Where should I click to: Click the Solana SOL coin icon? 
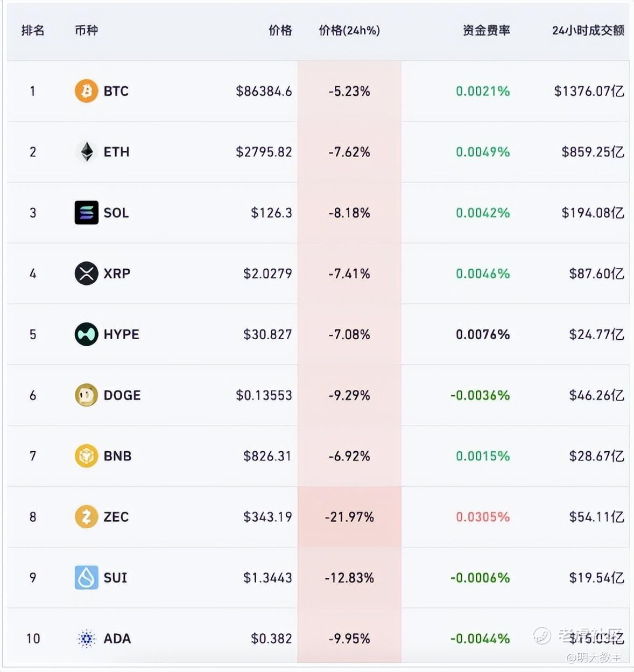click(x=86, y=213)
